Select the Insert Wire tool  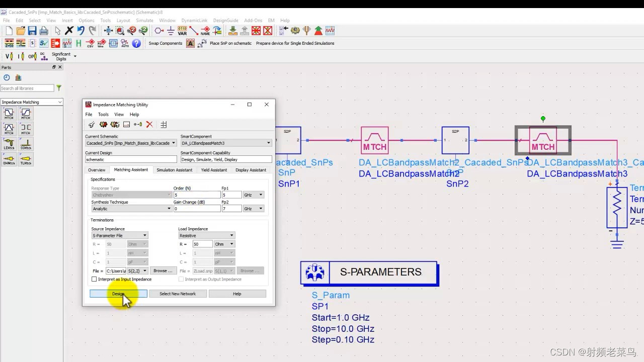(x=194, y=31)
